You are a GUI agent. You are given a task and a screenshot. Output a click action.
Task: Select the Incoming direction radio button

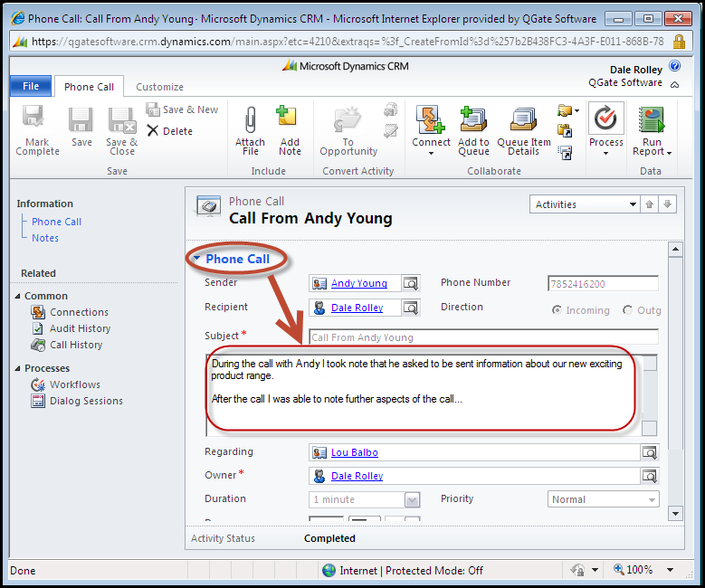pyautogui.click(x=557, y=309)
